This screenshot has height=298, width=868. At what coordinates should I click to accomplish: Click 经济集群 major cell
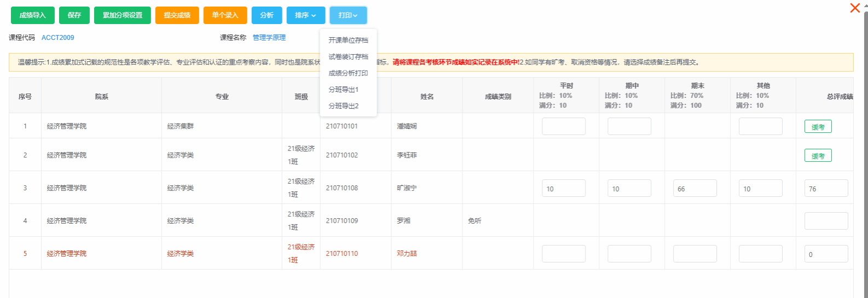coord(181,126)
